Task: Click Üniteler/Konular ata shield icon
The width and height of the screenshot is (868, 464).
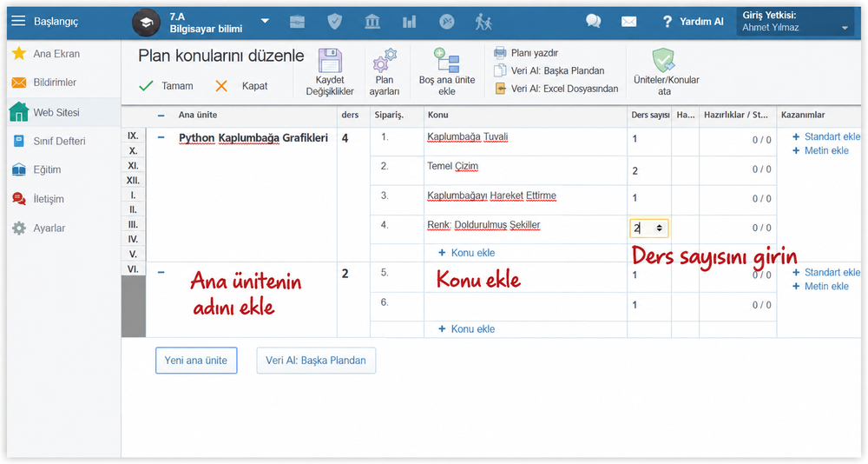Action: (663, 60)
